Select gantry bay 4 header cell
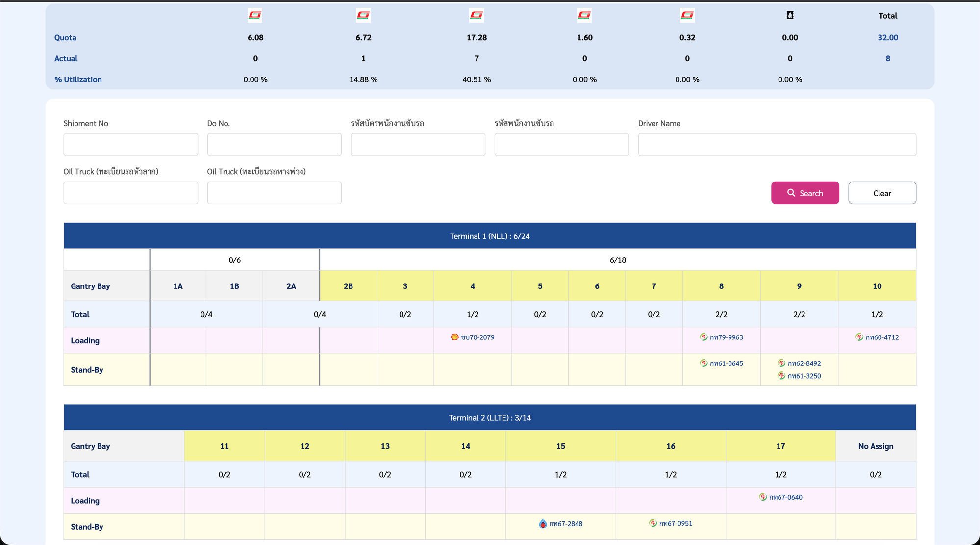The image size is (980, 545). 473,286
